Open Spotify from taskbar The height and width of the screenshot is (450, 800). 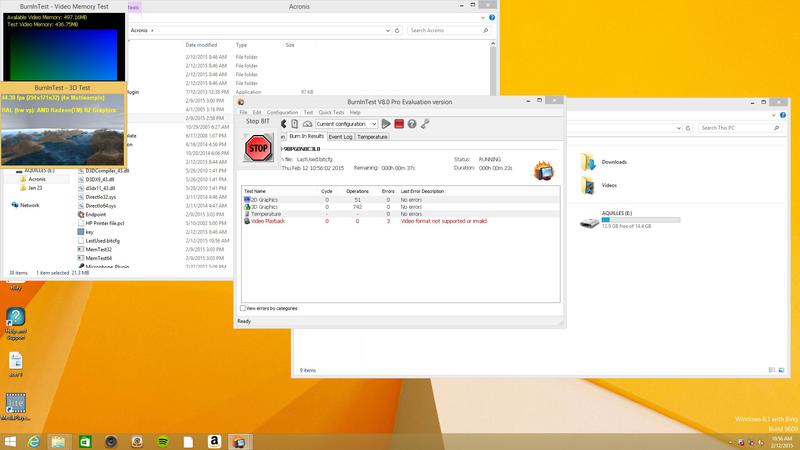pos(163,441)
